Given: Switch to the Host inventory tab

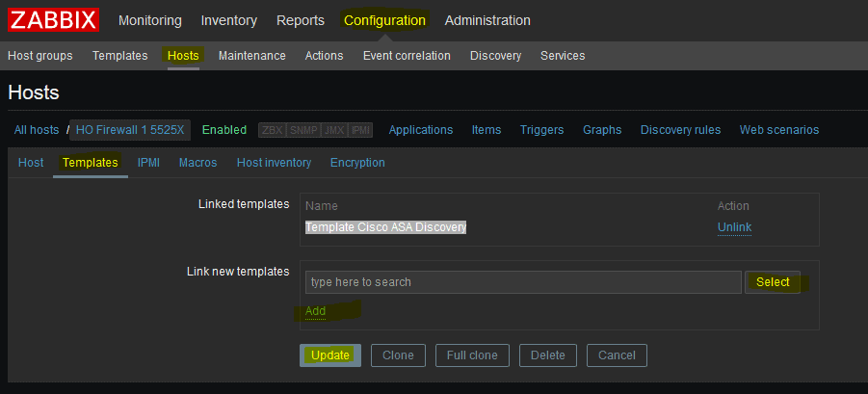Looking at the screenshot, I should tap(274, 163).
